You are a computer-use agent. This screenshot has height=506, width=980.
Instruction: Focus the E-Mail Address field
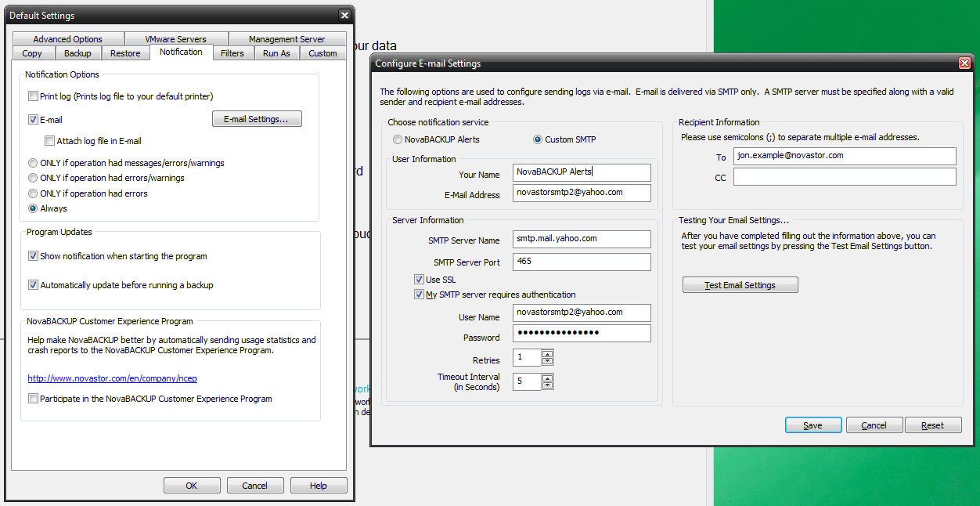(582, 193)
